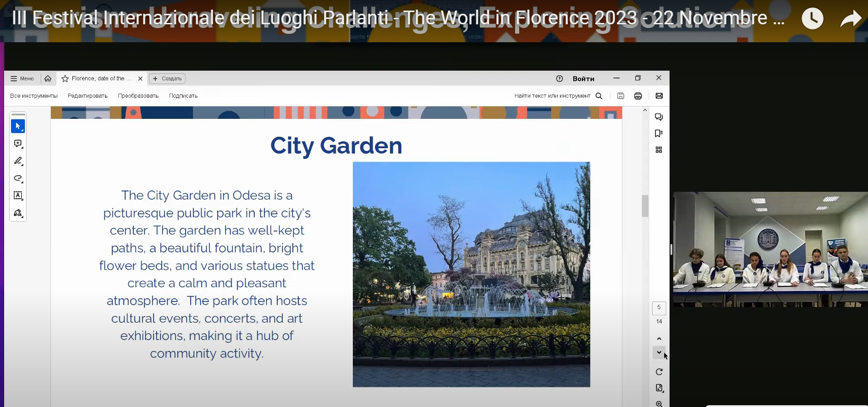This screenshot has width=868, height=407.
Task: Click the Войти sign-in button
Action: pos(583,79)
